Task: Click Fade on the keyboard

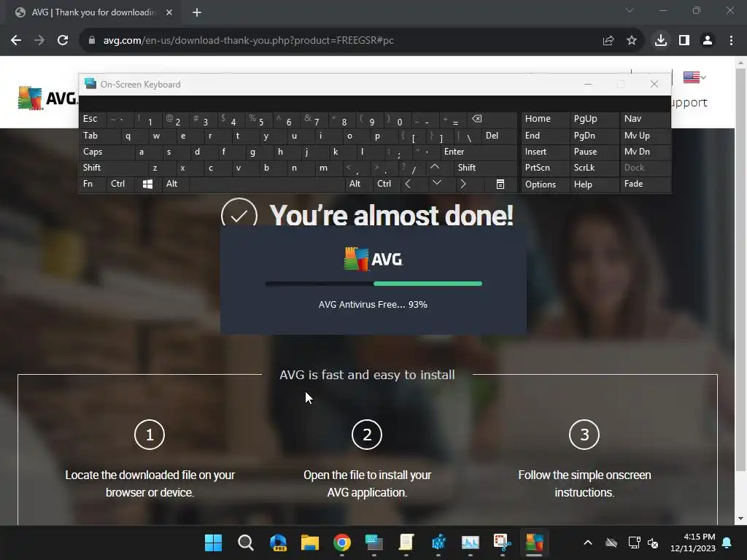Action: 645,184
